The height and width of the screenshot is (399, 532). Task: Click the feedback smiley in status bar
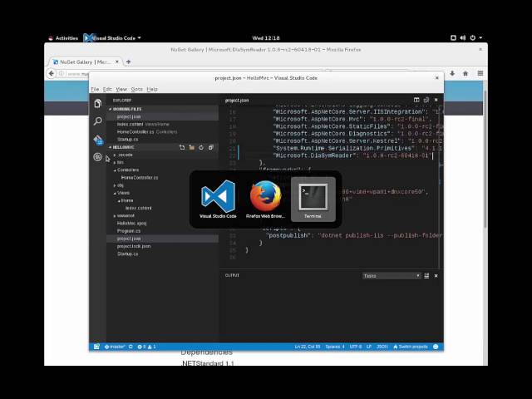click(436, 347)
